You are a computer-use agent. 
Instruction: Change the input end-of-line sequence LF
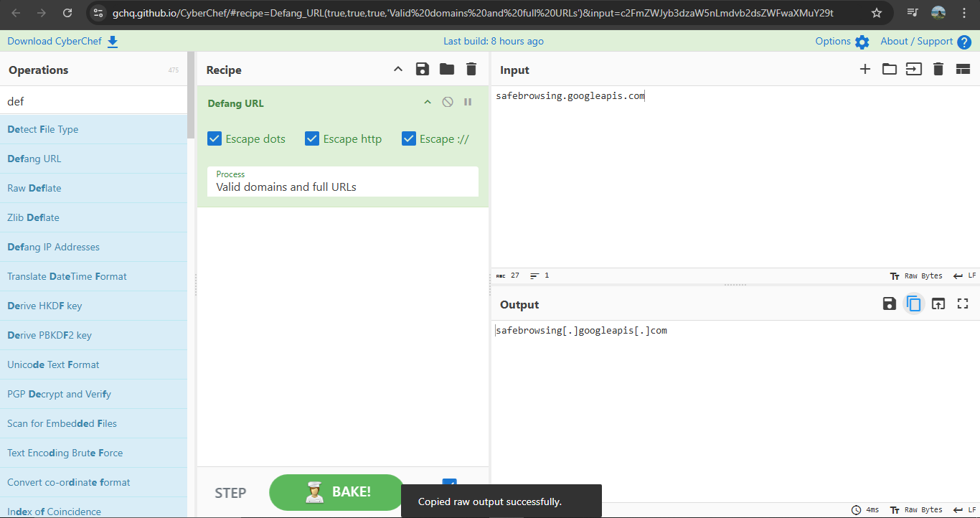point(965,276)
